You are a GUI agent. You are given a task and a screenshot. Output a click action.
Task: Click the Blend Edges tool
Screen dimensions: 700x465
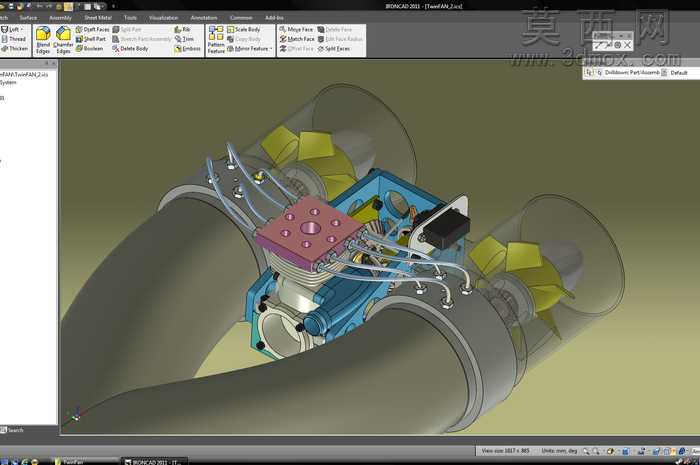click(43, 40)
